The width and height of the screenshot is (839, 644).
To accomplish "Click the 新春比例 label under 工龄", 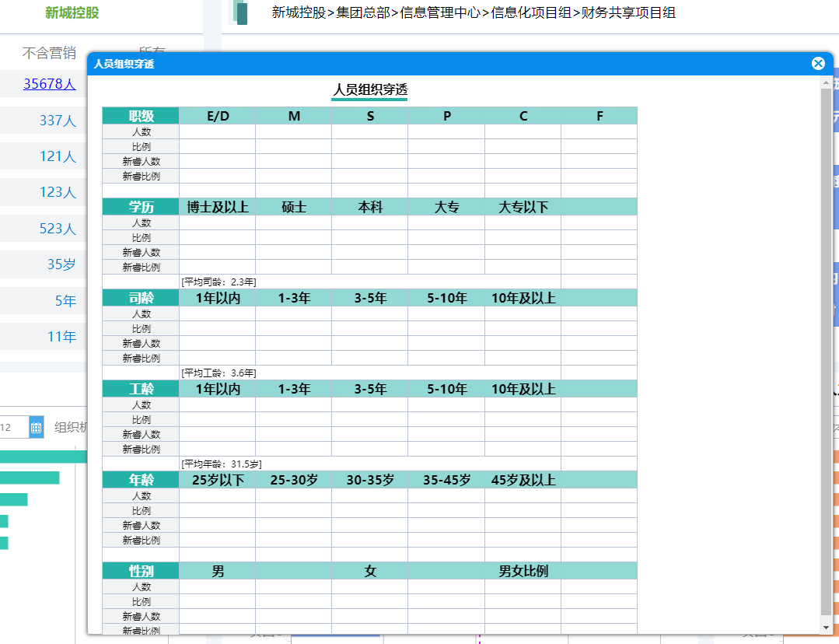I will point(141,449).
